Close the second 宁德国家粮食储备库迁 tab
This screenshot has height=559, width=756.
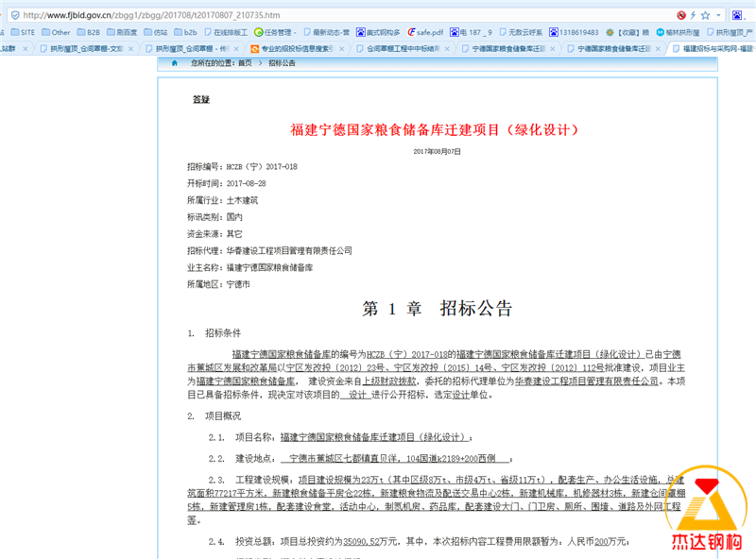click(658, 49)
